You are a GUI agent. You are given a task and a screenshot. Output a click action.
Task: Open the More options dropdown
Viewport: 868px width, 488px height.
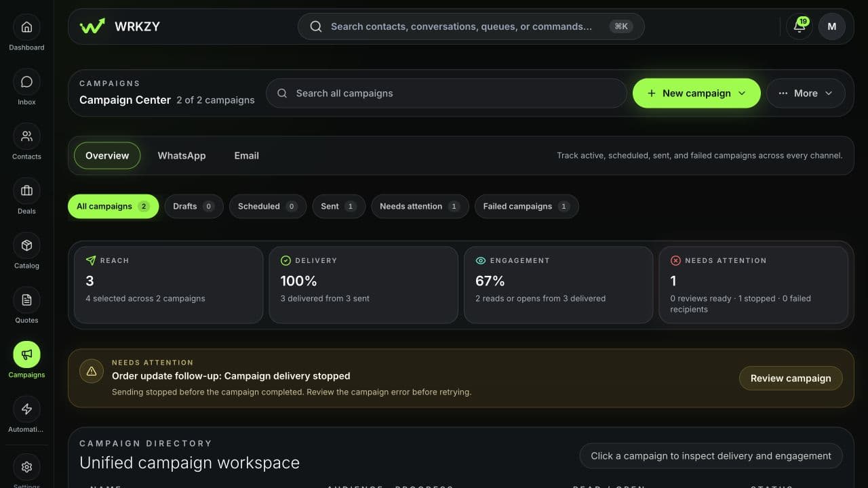(806, 94)
